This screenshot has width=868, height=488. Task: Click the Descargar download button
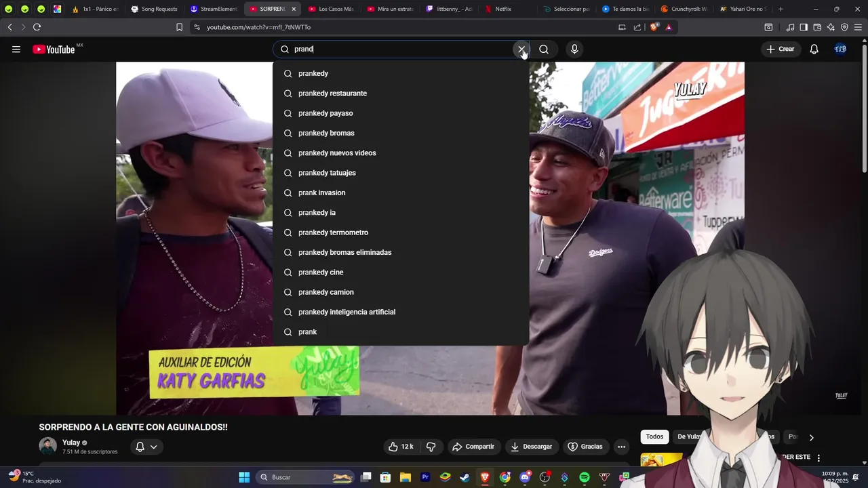[x=532, y=447]
